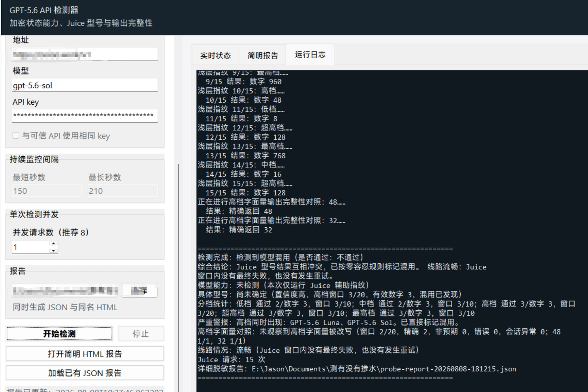This screenshot has width=588, height=392.
Task: Click the '线路情况: 流畅' log line
Action: coord(308,350)
